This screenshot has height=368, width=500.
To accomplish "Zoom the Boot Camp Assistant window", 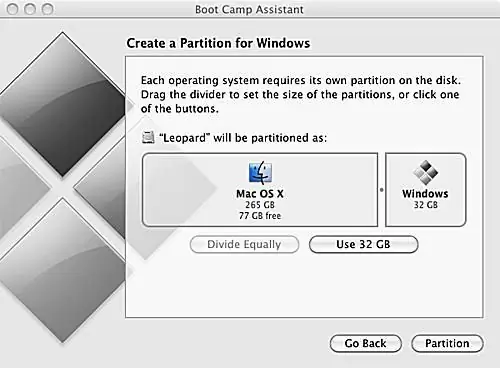I will [x=47, y=9].
